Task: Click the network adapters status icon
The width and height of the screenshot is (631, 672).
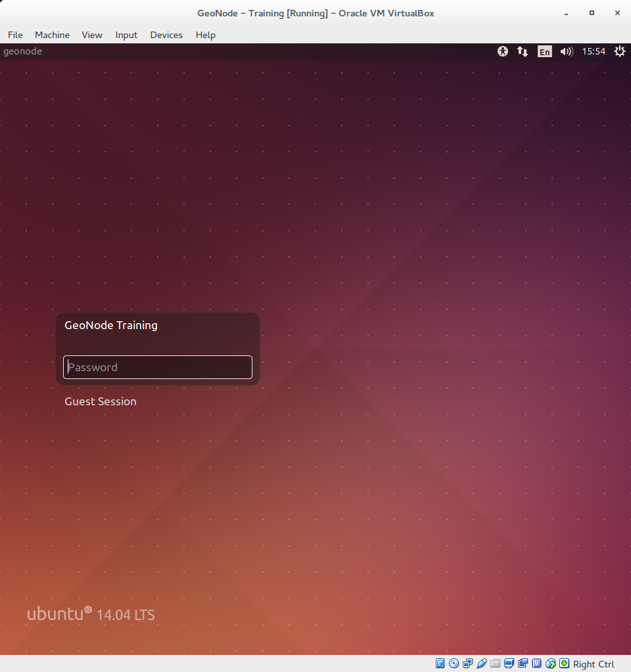Action: tap(467, 663)
